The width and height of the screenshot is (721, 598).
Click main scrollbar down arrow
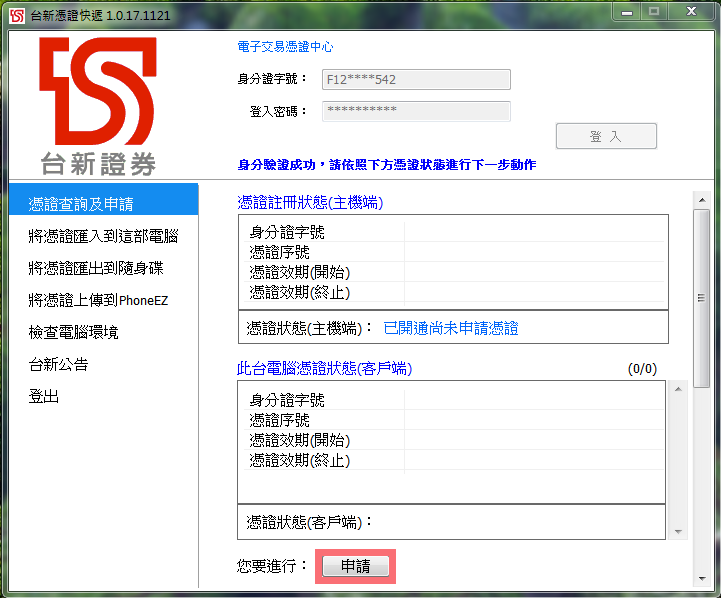702,579
